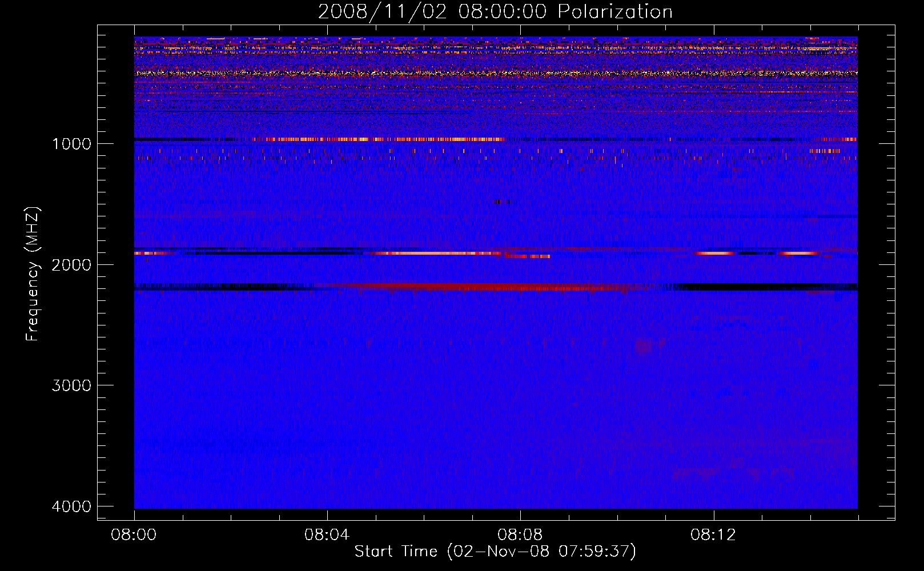Click the 08:00 time tick label
Screen dimensions: 924x571
pyautogui.click(x=134, y=535)
